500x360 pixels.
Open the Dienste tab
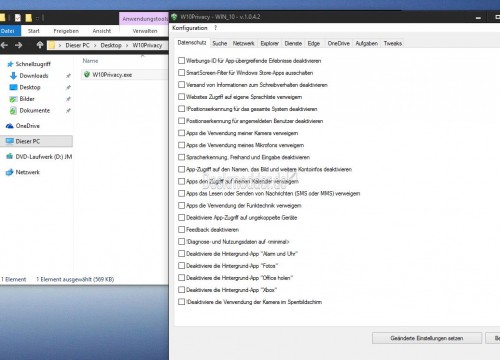tap(293, 43)
